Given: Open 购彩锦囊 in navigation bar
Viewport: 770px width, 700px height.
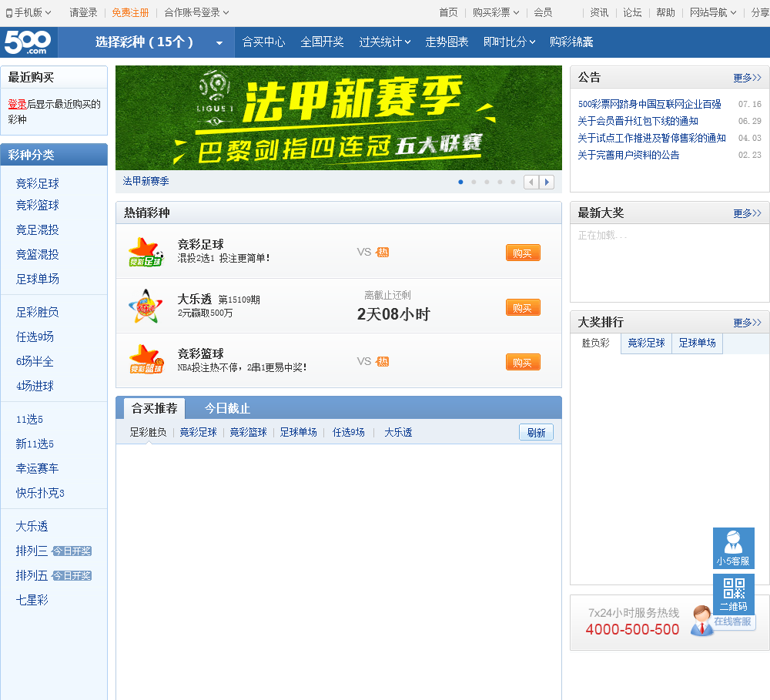Looking at the screenshot, I should 571,42.
